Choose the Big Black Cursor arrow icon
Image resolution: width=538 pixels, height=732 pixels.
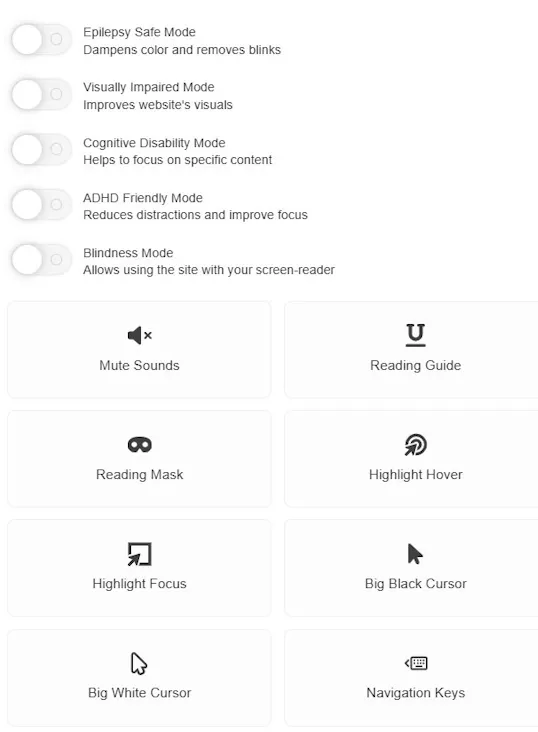click(x=415, y=554)
